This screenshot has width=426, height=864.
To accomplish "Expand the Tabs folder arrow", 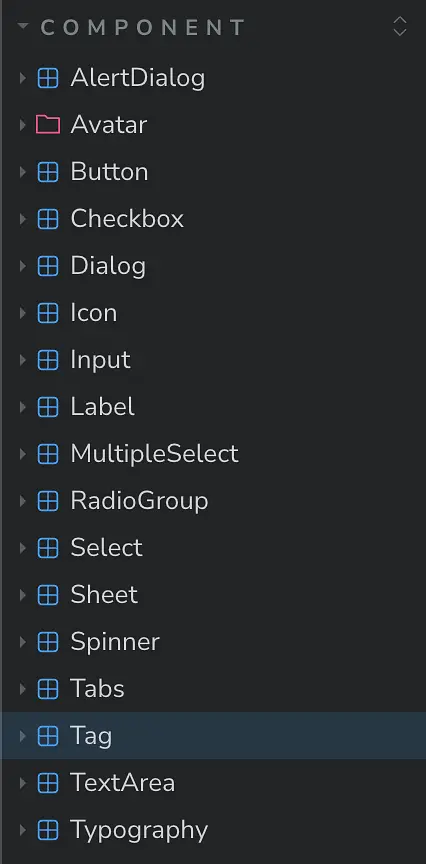I will coord(22,689).
